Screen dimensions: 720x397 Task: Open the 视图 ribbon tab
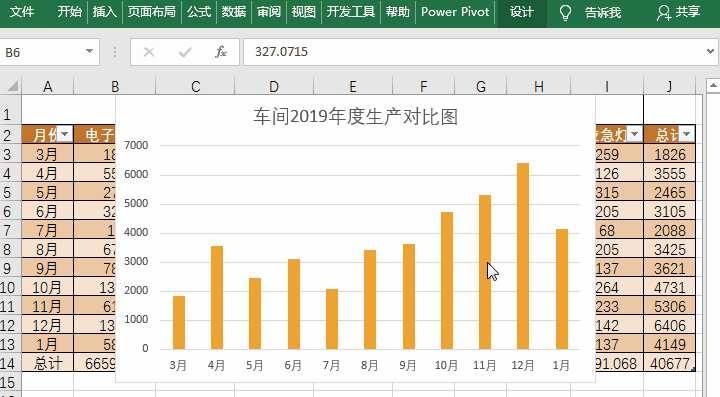pyautogui.click(x=304, y=11)
